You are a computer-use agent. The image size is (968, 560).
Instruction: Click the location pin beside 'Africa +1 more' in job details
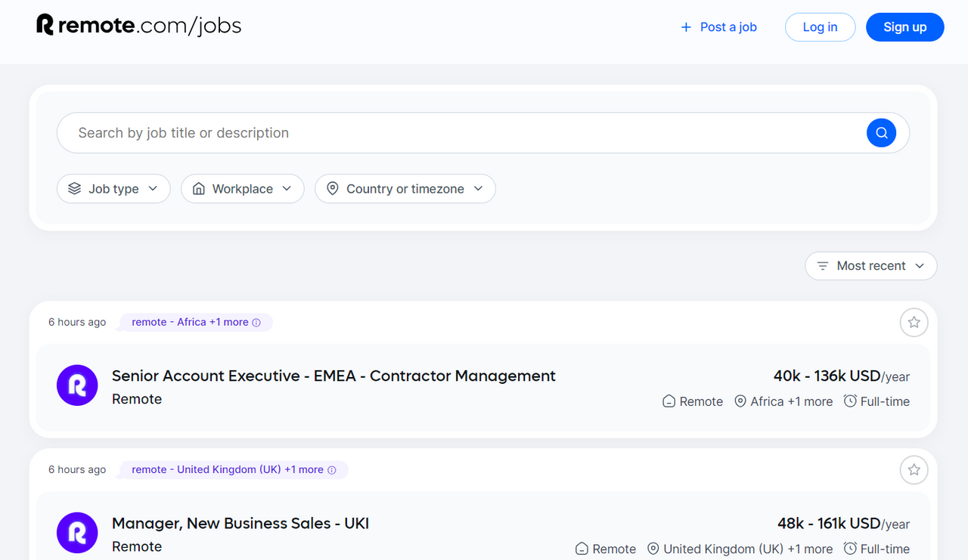pyautogui.click(x=740, y=401)
